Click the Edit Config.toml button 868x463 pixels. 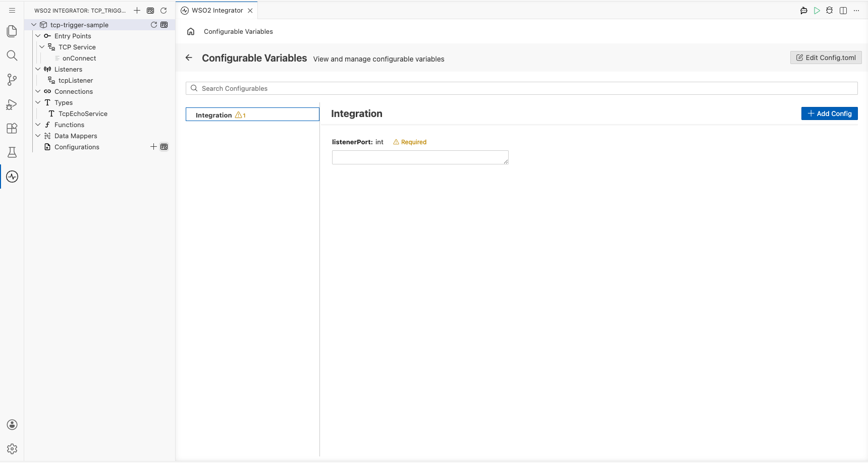pyautogui.click(x=826, y=57)
